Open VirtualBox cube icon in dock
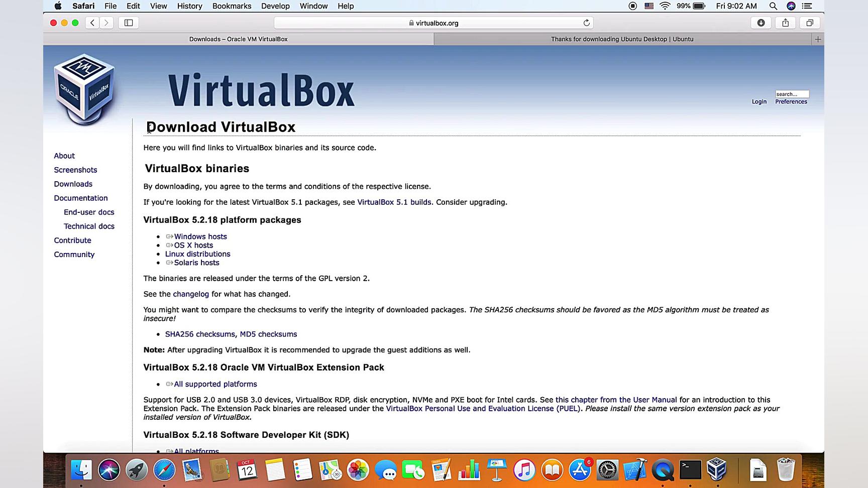 pos(717,470)
